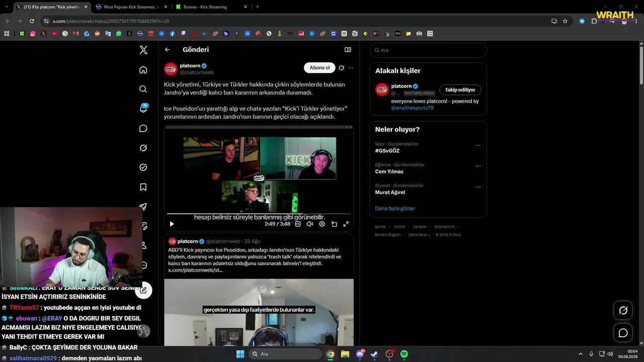This screenshot has height=362, width=644.
Task: Click the Grok icon next to Abone ol
Action: pos(342,68)
